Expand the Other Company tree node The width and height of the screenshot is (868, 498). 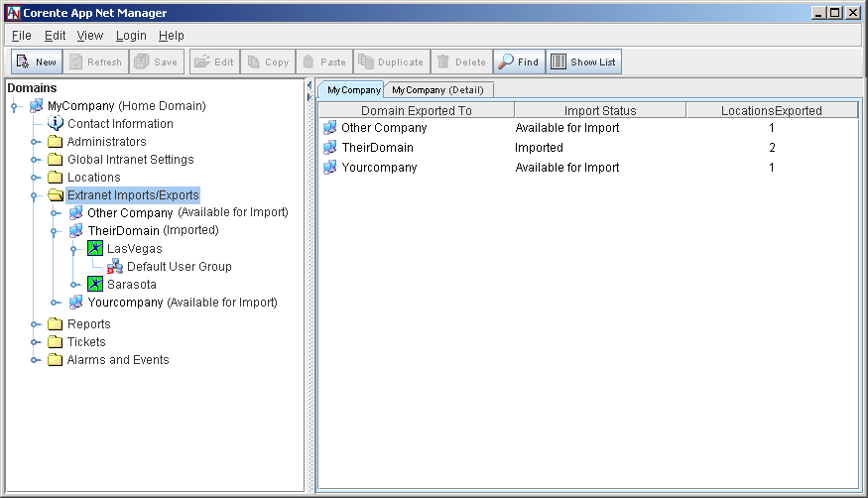(56, 213)
